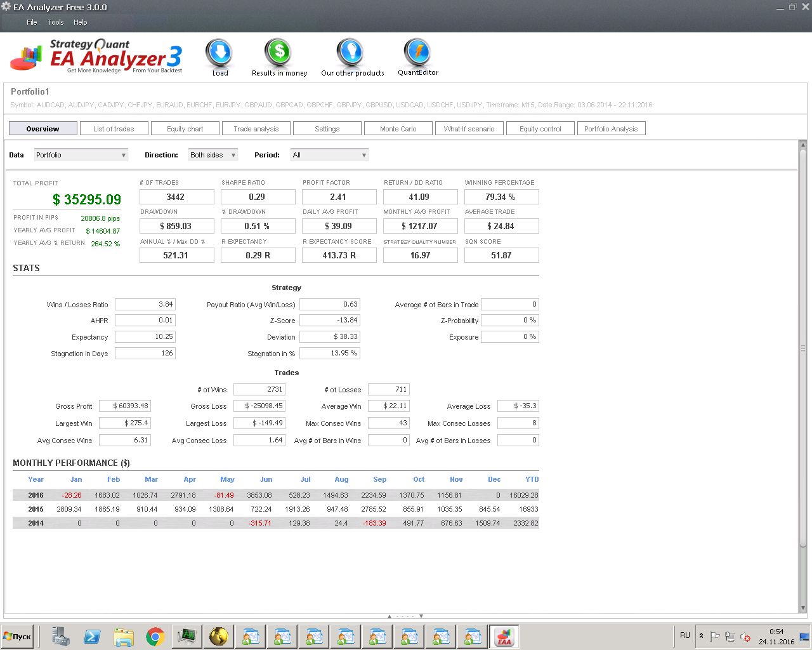Open the Portfolio Analysis tab
The width and height of the screenshot is (812, 650).
coord(611,129)
